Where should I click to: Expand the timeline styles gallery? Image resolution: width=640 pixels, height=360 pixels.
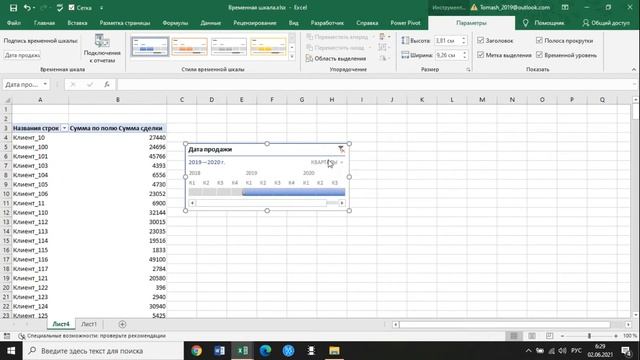(x=292, y=57)
